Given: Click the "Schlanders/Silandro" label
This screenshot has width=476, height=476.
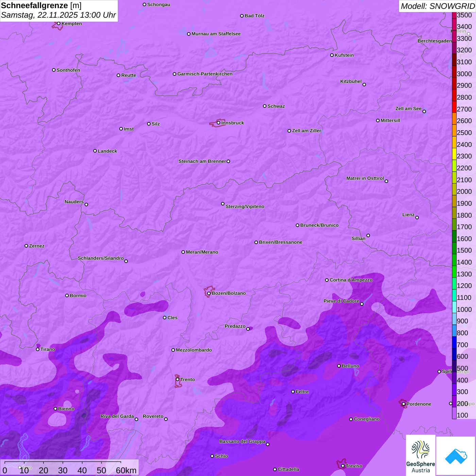Looking at the screenshot, I should point(101,258).
